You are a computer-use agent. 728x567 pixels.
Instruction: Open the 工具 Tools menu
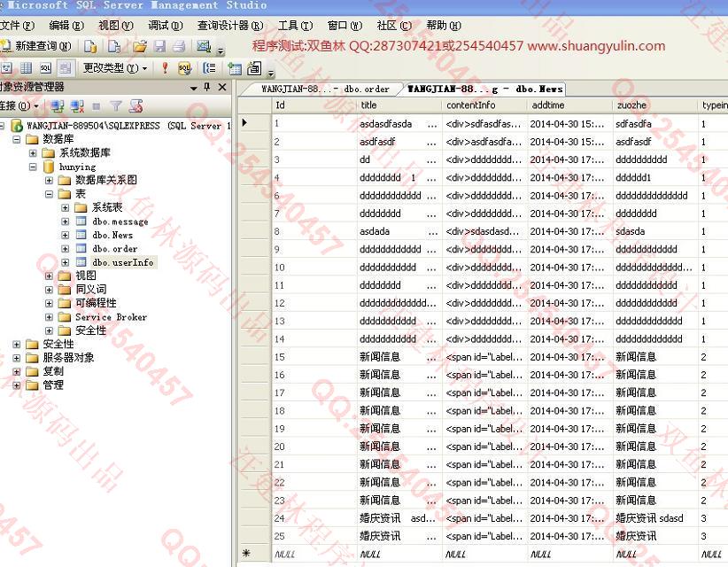pyautogui.click(x=295, y=26)
